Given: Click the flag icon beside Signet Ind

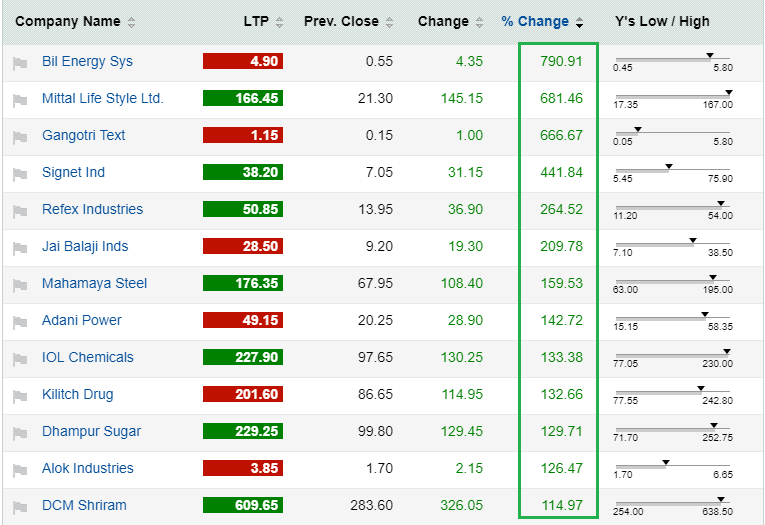Looking at the screenshot, I should (20, 174).
